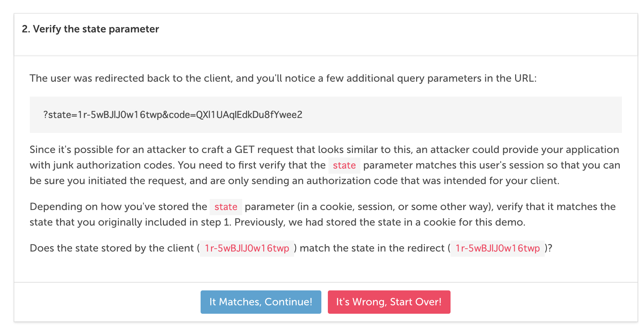644x328 pixels.
Task: Click the text "Does the state stored by the client"
Action: pyautogui.click(x=112, y=248)
